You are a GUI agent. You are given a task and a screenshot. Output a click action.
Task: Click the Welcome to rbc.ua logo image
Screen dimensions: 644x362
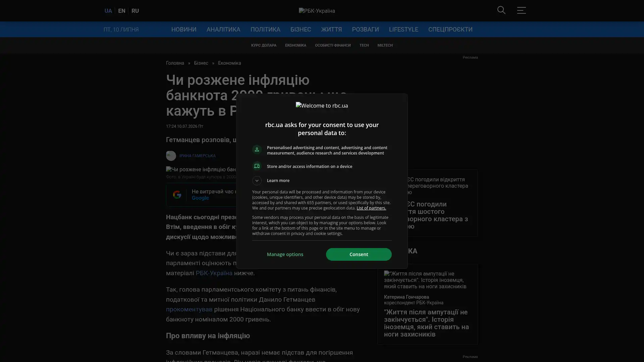pos(322,106)
